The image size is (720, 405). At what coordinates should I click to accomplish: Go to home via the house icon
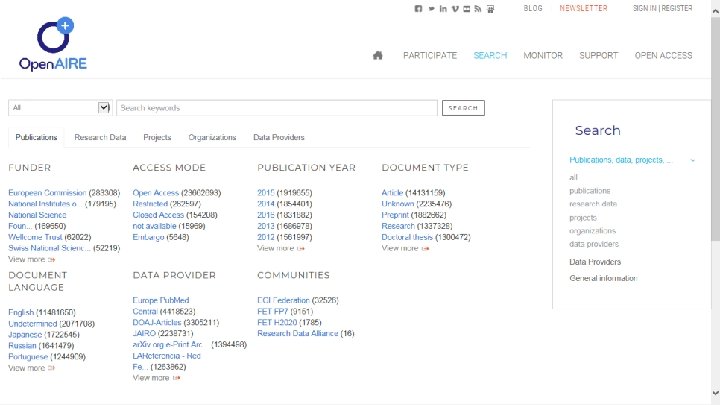click(x=377, y=55)
